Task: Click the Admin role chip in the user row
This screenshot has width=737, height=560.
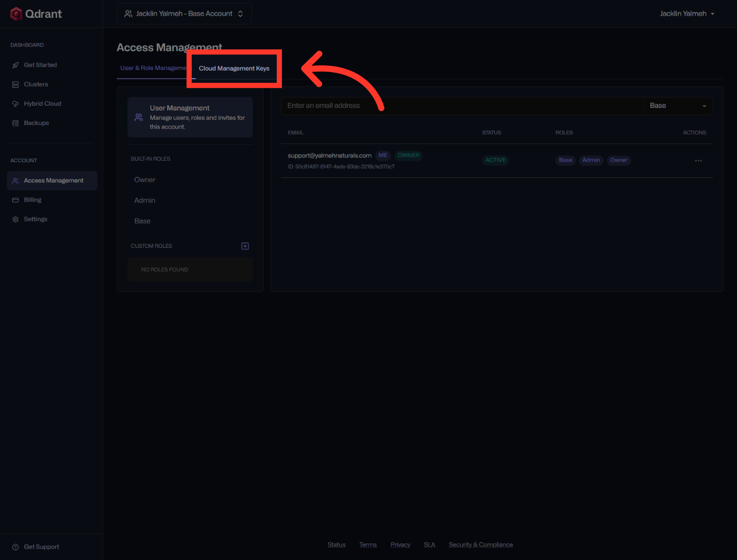Action: [591, 160]
